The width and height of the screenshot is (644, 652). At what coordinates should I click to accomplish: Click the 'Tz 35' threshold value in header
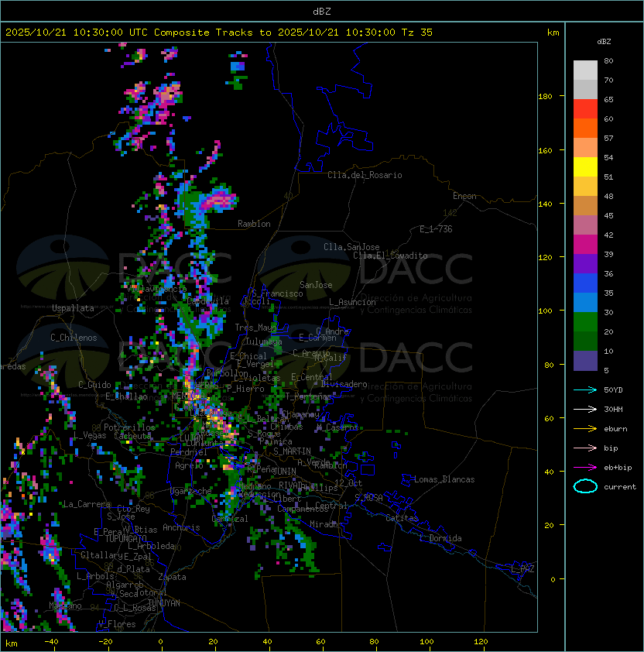pos(417,33)
